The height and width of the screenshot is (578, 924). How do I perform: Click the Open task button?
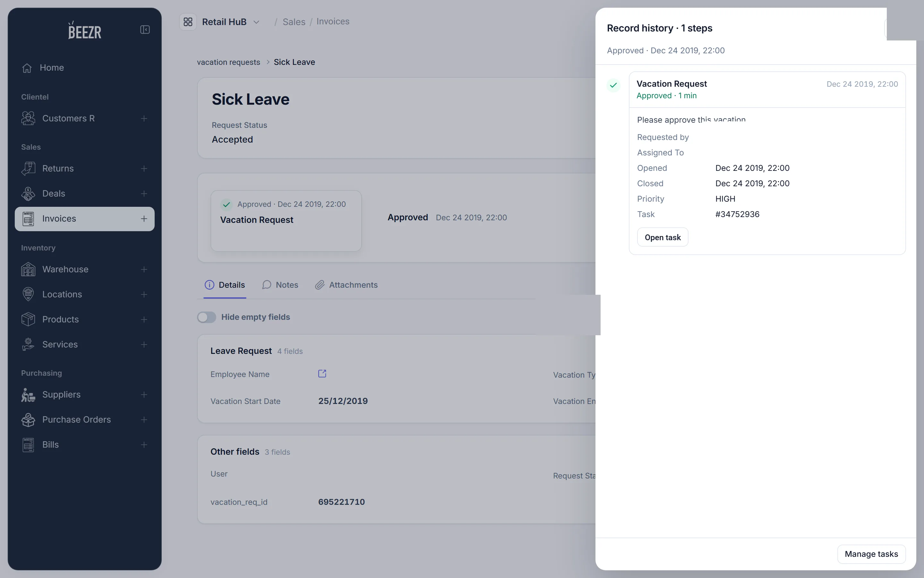[663, 237]
